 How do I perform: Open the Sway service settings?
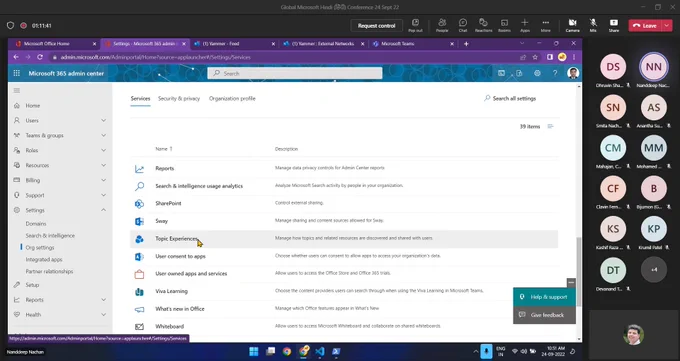[x=161, y=221]
